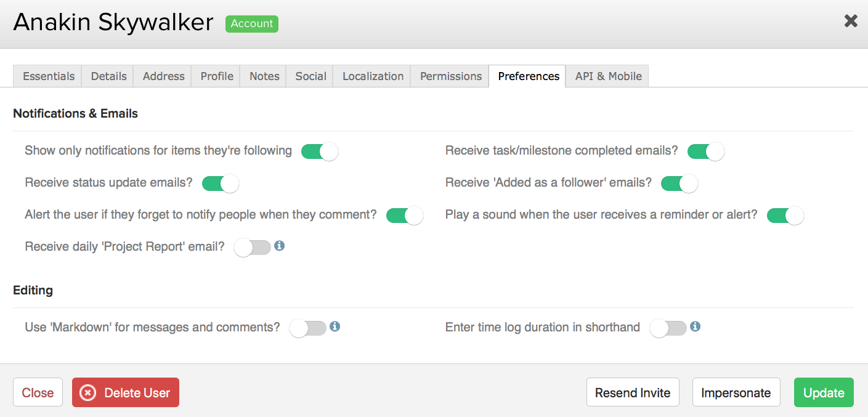Save changes with Update button
The image size is (868, 417).
tap(824, 392)
